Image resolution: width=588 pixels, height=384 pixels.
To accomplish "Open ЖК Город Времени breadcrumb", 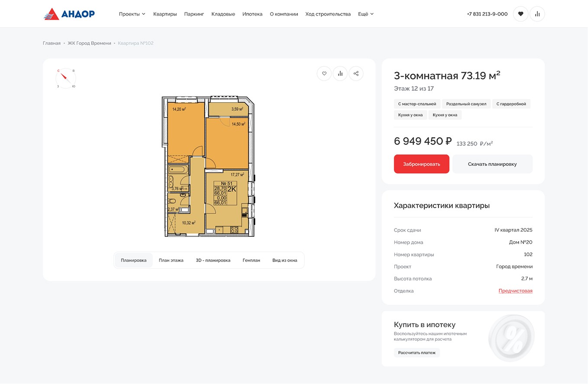I will point(89,43).
